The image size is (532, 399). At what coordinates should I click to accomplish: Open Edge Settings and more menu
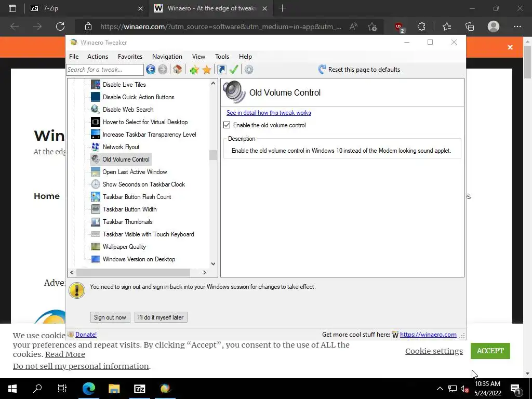coord(517,26)
